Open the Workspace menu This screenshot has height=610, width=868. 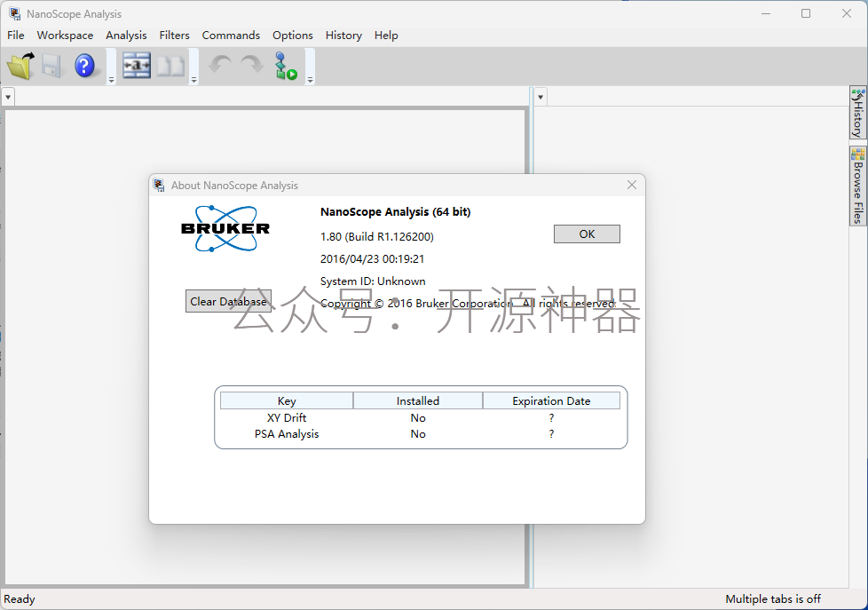click(x=66, y=36)
